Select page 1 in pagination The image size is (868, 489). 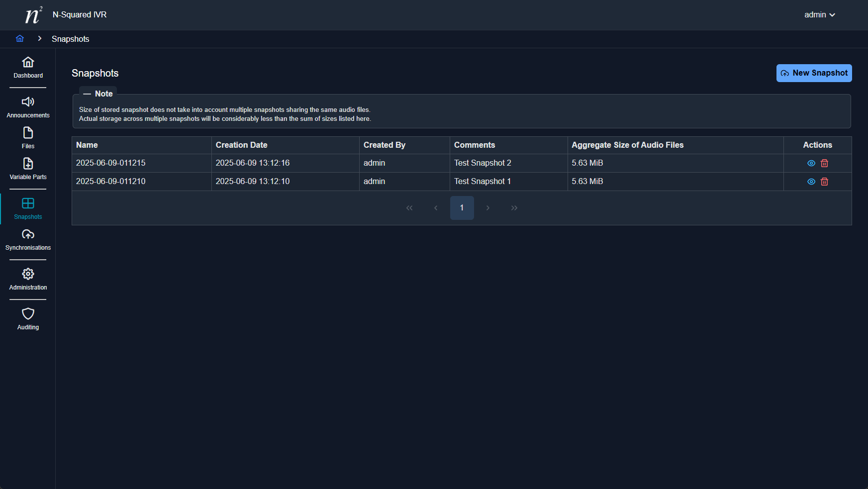click(462, 208)
